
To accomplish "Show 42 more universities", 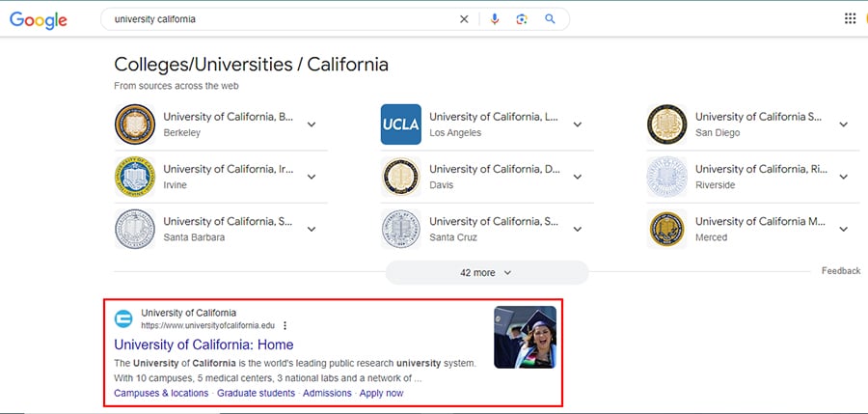I will 487,273.
